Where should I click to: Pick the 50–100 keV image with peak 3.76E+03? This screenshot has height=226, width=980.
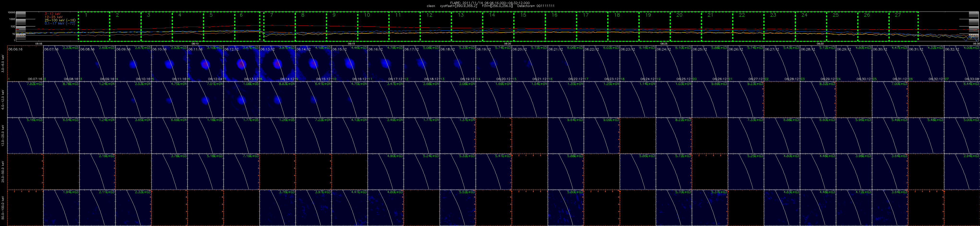tap(278, 208)
